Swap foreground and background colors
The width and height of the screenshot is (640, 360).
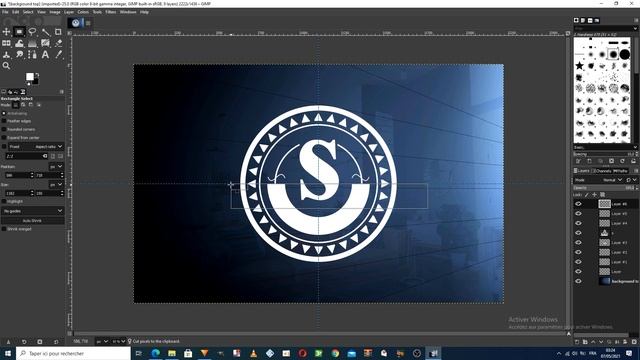pyautogui.click(x=37, y=75)
